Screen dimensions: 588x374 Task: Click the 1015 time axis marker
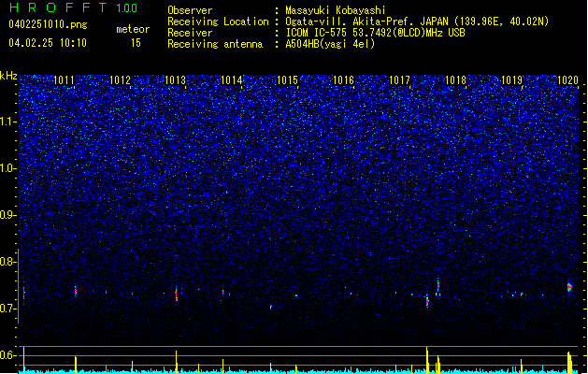tap(287, 80)
